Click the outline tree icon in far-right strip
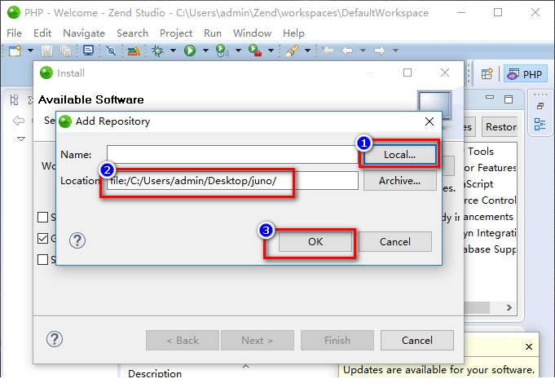Screen dimensions: 555x392 coord(540,124)
